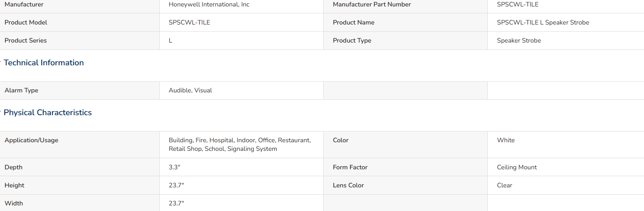Click the Depth value 3.3"

click(x=174, y=167)
